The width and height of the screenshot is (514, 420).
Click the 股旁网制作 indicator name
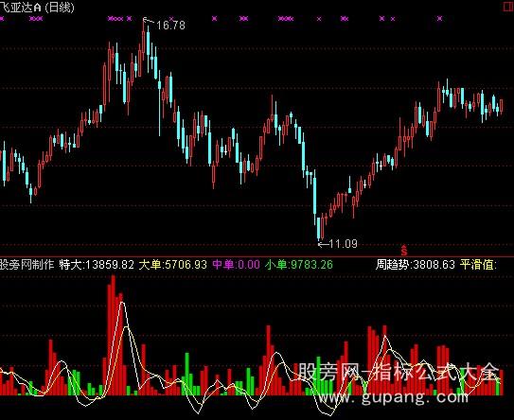27,264
